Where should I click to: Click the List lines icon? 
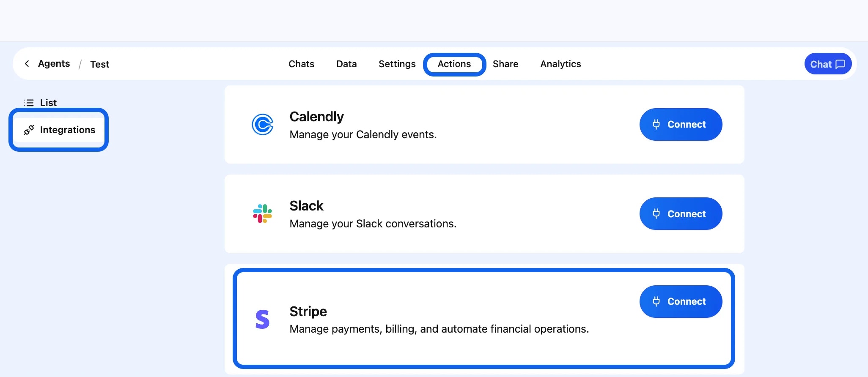coord(29,103)
